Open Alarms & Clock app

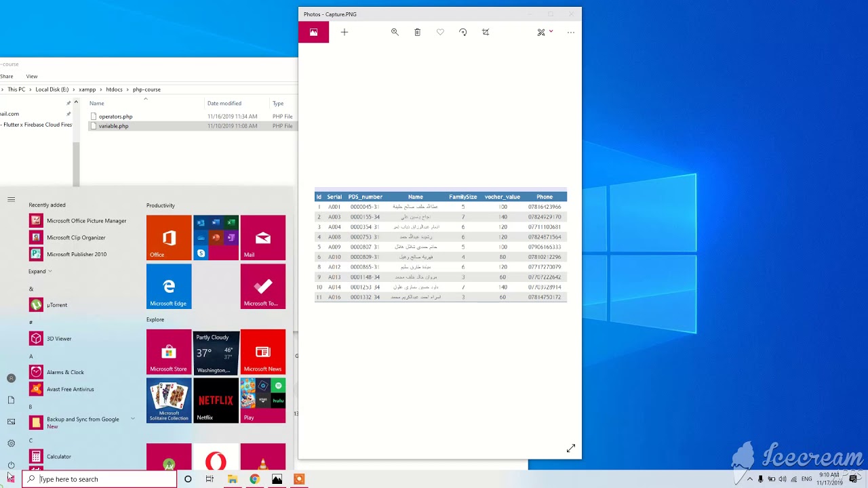point(57,372)
